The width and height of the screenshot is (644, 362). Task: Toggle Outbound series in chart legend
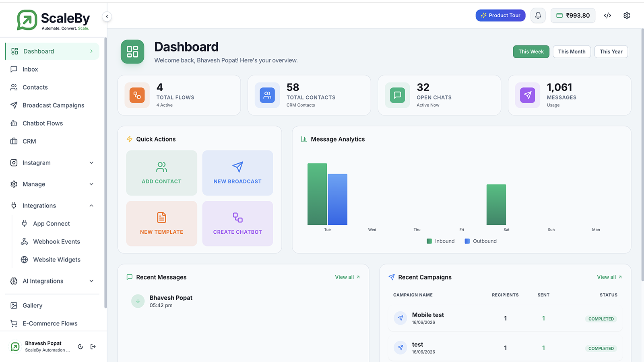(481, 241)
